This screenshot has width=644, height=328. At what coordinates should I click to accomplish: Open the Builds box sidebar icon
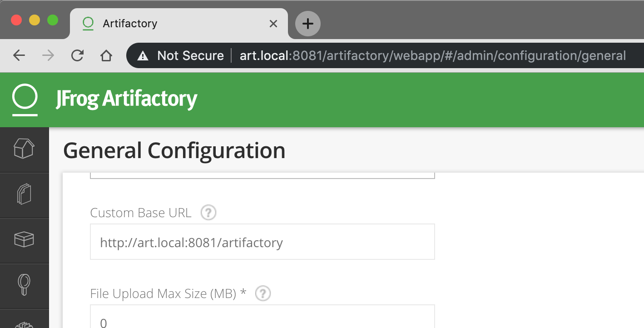point(24,239)
